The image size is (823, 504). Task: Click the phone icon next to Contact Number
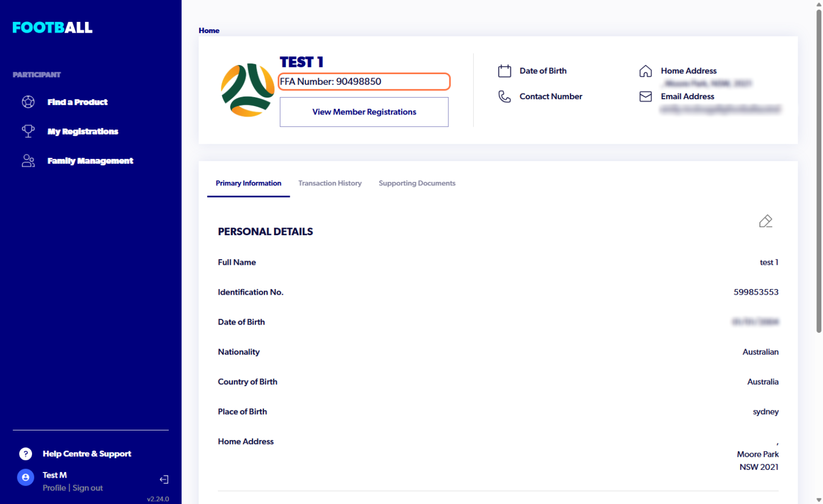(x=504, y=96)
